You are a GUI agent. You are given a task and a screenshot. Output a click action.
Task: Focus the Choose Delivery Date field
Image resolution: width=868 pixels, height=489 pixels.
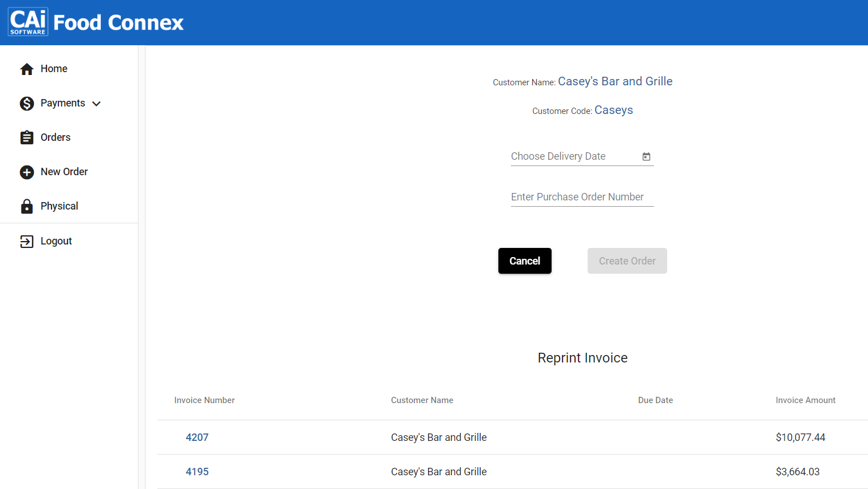tap(582, 156)
